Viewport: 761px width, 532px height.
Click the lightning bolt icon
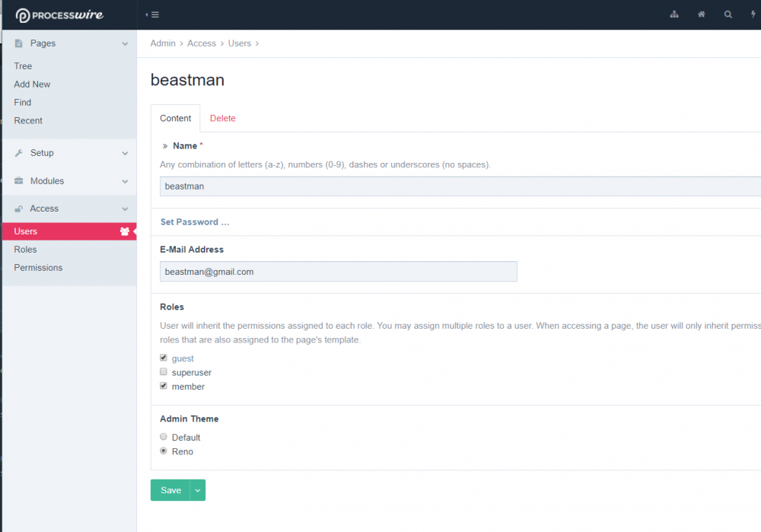coord(753,14)
